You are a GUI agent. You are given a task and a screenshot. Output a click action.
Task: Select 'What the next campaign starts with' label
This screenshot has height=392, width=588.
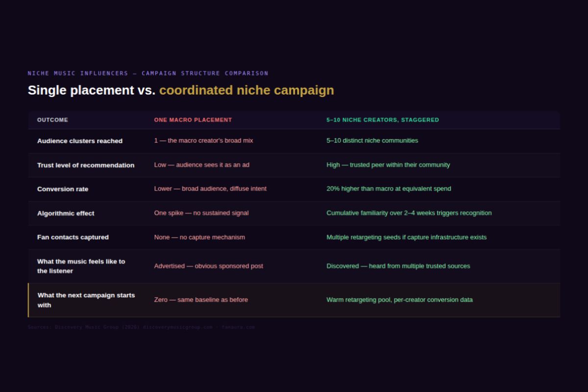pos(86,300)
